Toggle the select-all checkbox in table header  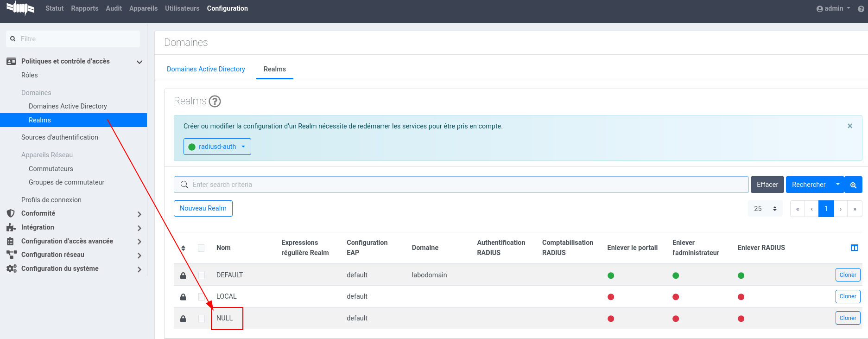201,248
